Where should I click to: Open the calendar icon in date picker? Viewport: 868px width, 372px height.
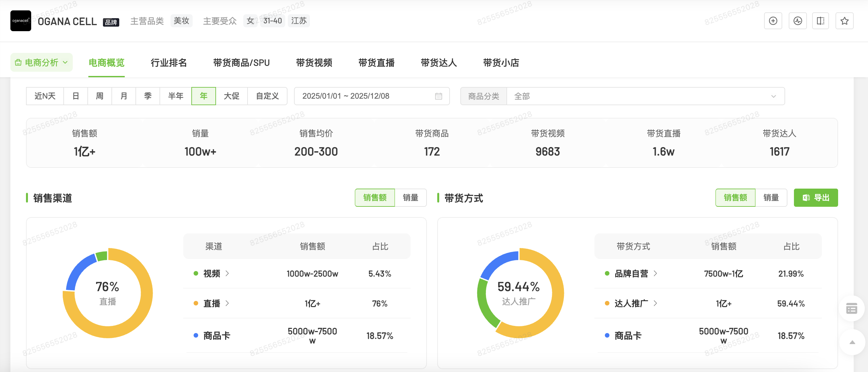[438, 96]
